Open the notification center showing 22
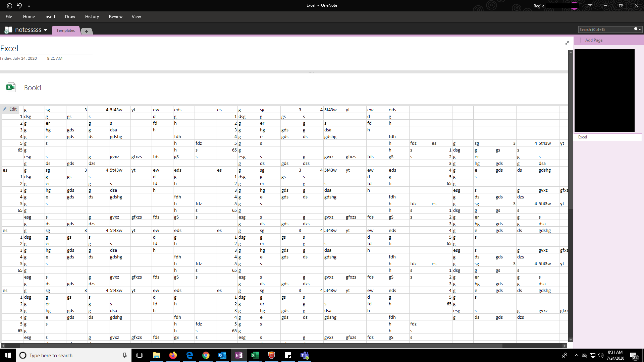 [634, 356]
